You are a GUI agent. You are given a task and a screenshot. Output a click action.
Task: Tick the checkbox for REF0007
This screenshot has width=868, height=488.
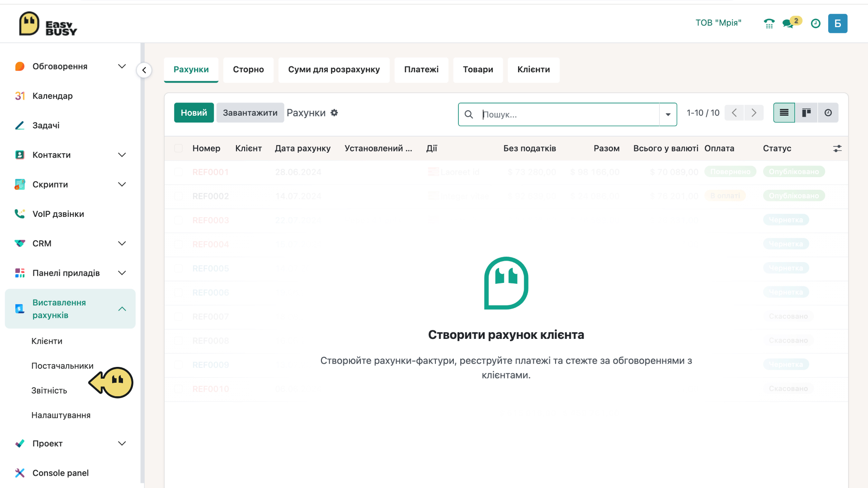pos(179,317)
